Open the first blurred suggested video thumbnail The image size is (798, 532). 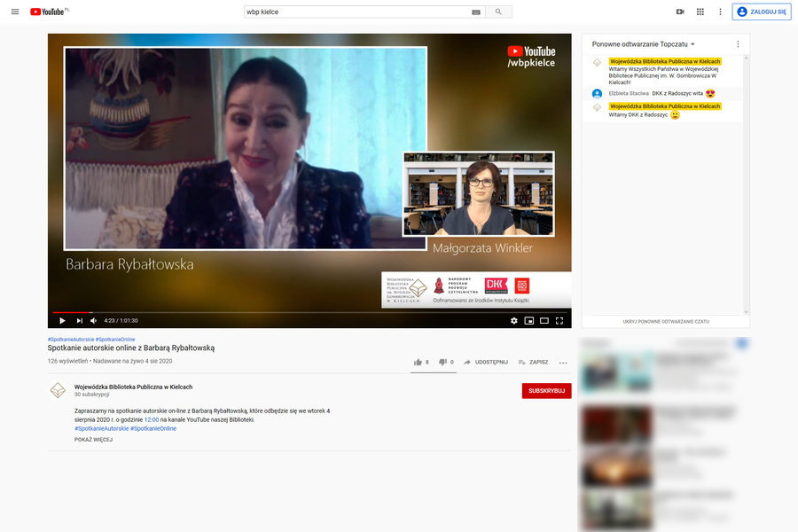click(616, 372)
